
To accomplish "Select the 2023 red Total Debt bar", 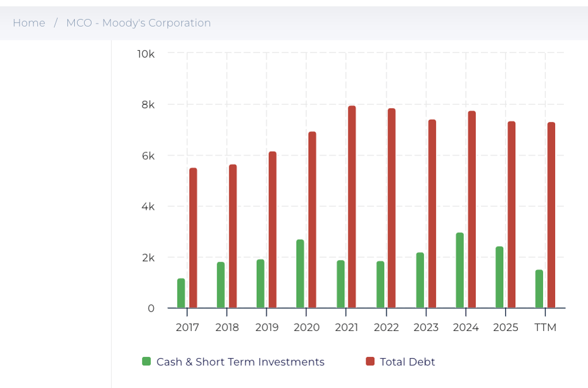I will pyautogui.click(x=432, y=214).
